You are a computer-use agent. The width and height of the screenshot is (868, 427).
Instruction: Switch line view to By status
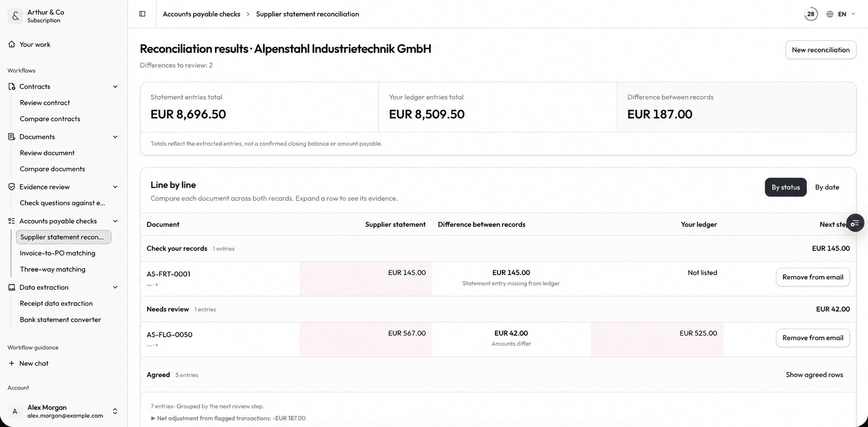point(785,187)
